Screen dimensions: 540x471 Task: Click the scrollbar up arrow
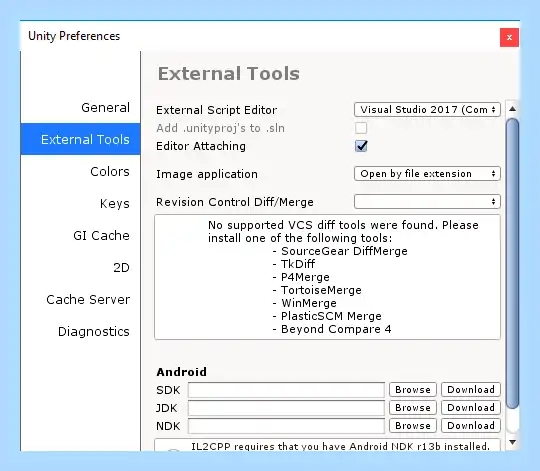point(512,109)
